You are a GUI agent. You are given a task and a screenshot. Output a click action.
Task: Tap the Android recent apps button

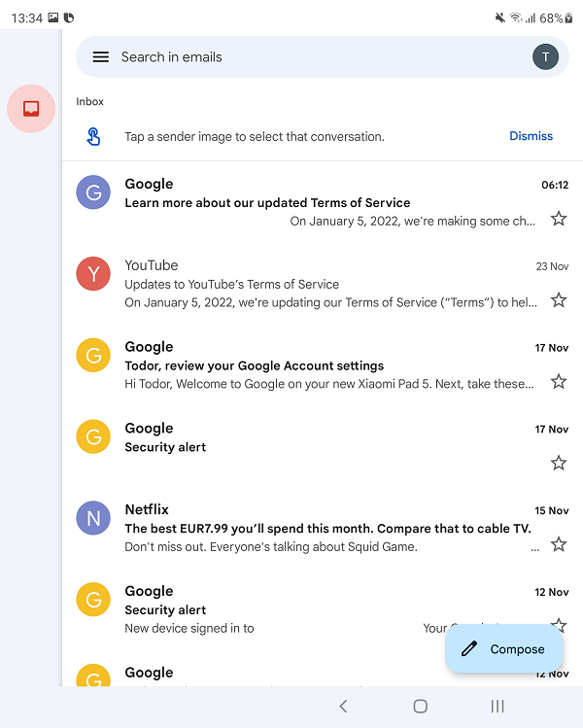(x=497, y=707)
